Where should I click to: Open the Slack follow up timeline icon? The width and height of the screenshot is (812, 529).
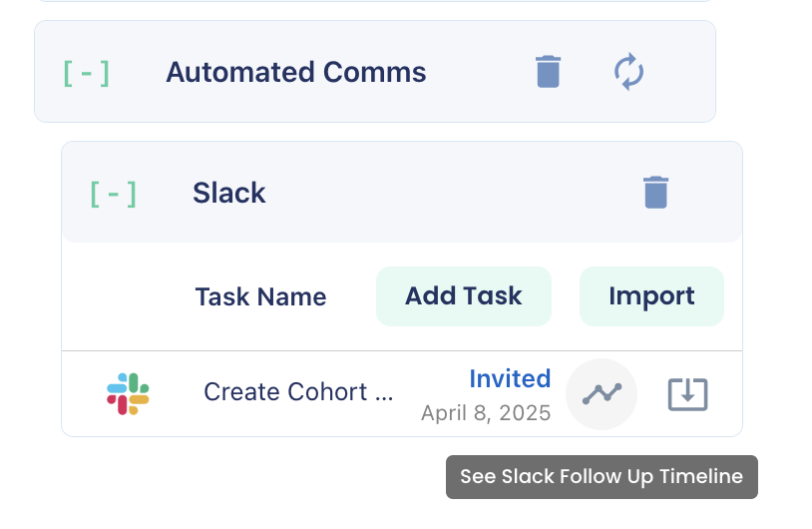602,394
